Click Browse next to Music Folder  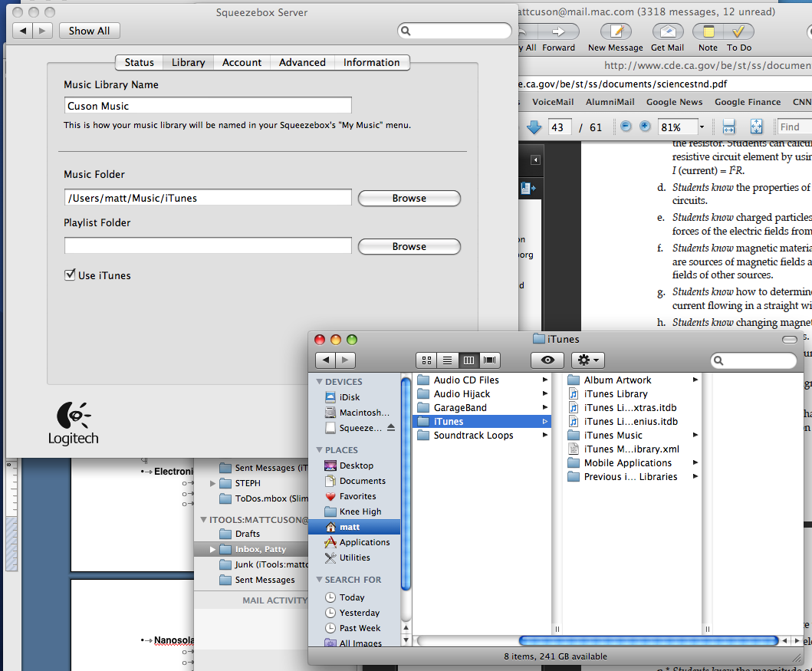(409, 198)
